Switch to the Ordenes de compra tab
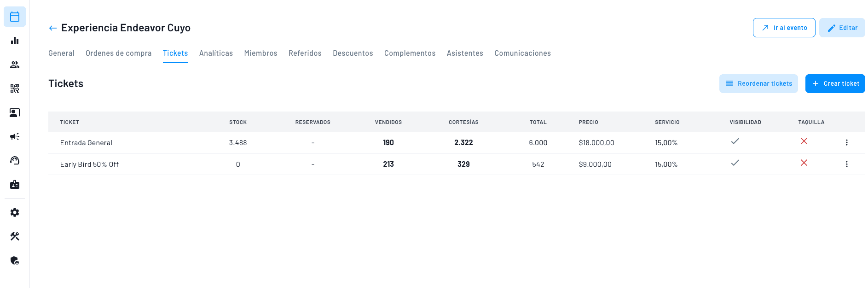The width and height of the screenshot is (868, 288). (x=119, y=53)
